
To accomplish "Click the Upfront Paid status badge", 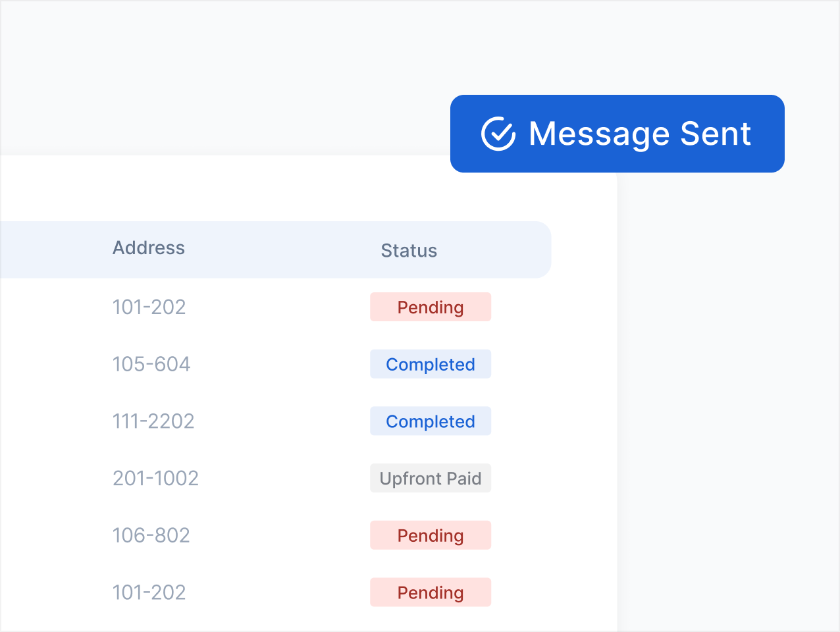I will 431,479.
